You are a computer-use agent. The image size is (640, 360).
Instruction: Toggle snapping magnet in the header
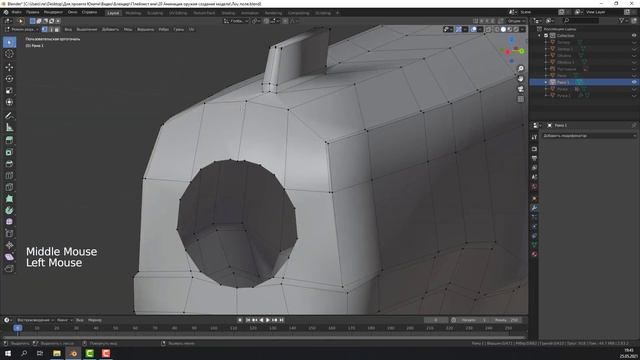tap(266, 21)
